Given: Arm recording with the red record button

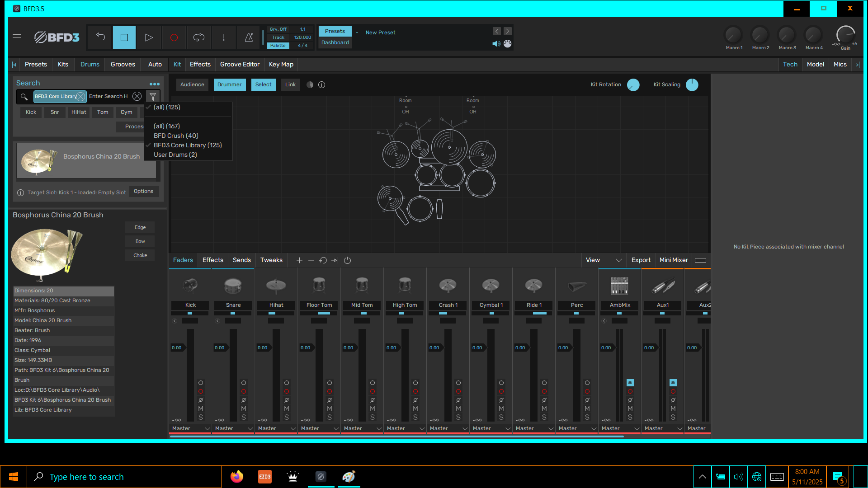Looking at the screenshot, I should (x=174, y=38).
